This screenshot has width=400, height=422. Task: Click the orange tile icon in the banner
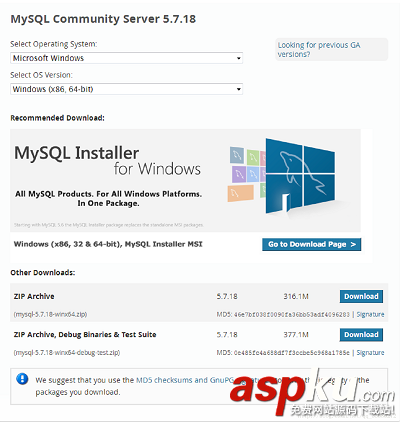pos(241,194)
